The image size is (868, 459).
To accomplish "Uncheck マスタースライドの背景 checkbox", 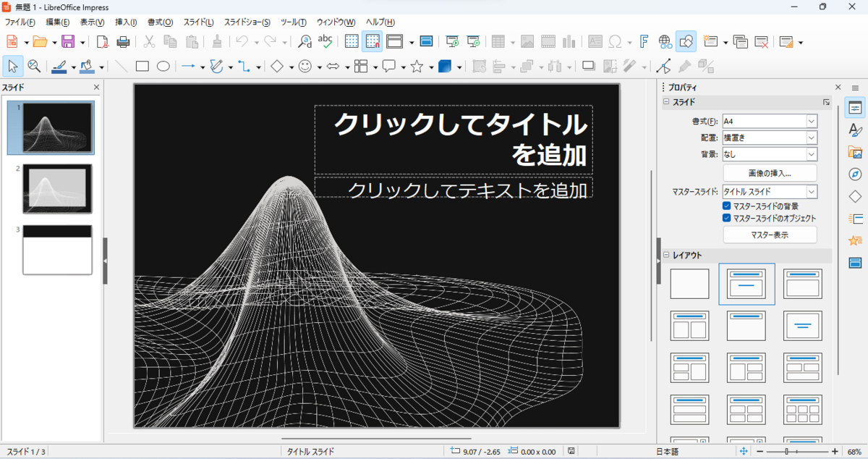I will click(x=727, y=206).
